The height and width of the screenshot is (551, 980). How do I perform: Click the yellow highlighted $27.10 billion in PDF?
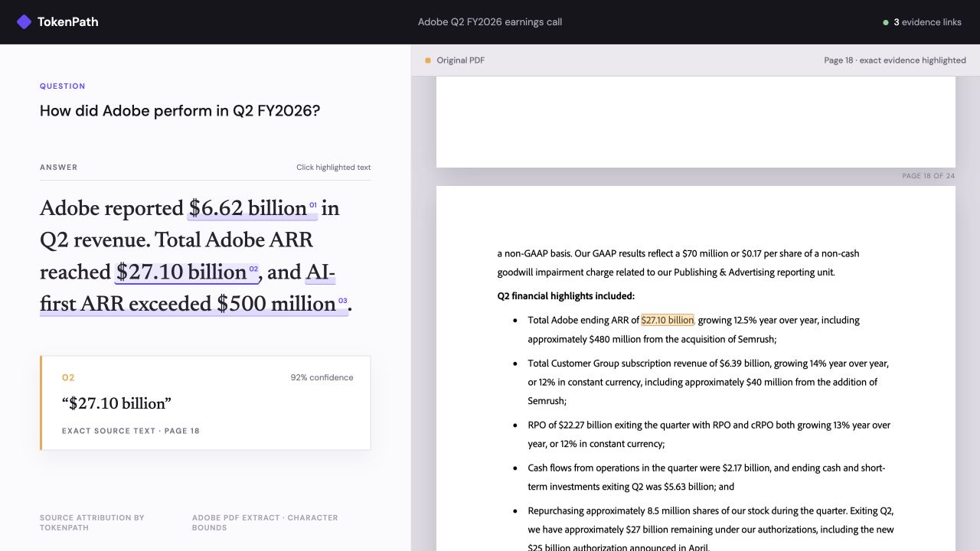668,320
